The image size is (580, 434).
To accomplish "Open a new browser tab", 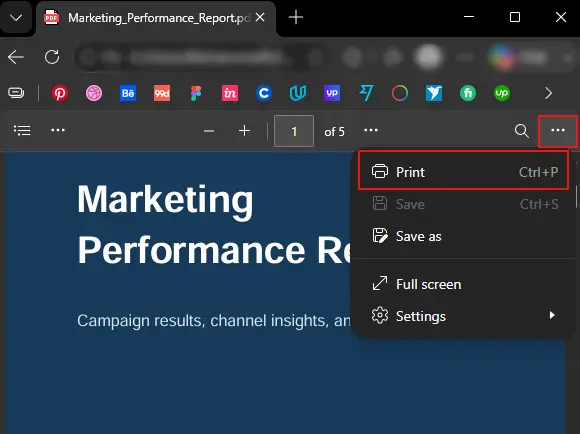I will coord(296,17).
